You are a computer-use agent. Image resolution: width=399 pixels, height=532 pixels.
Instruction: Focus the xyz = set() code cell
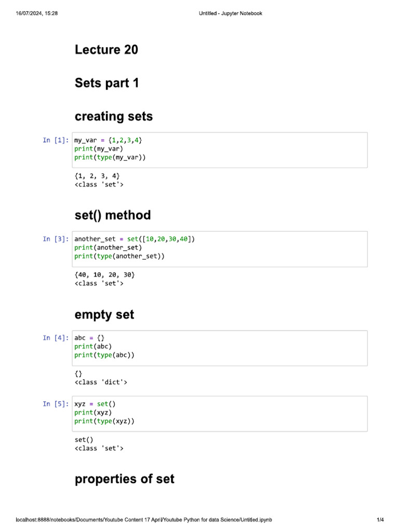tap(220, 413)
